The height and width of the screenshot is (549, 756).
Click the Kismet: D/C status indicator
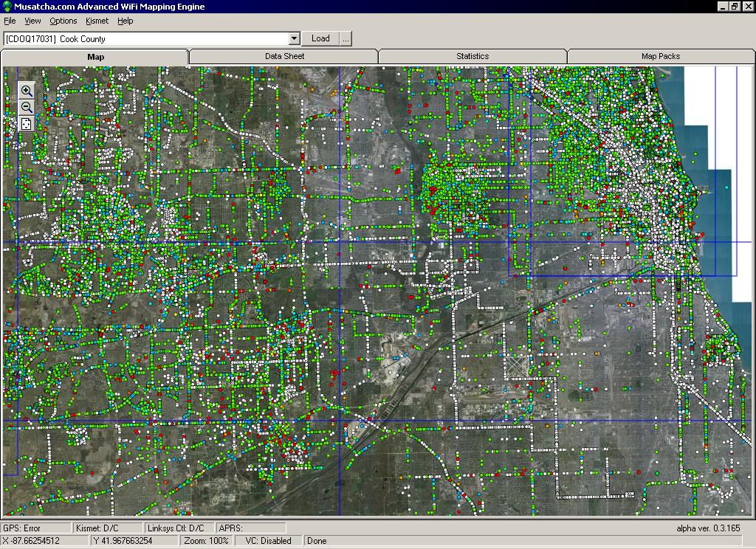pos(108,528)
